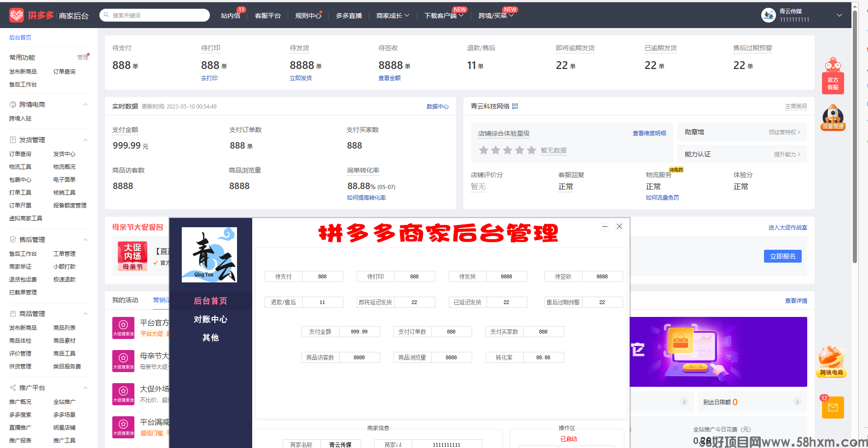Click the 立即发货 link

[x=301, y=78]
